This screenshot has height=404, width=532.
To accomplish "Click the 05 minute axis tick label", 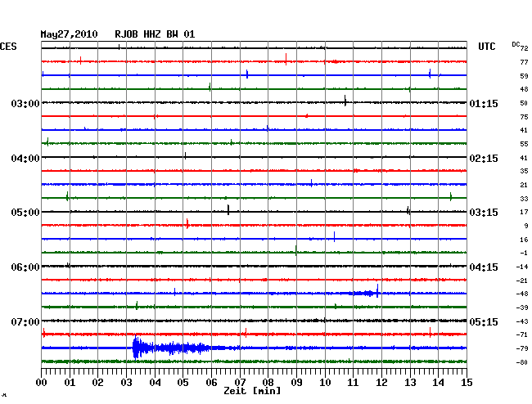I will [183, 383].
